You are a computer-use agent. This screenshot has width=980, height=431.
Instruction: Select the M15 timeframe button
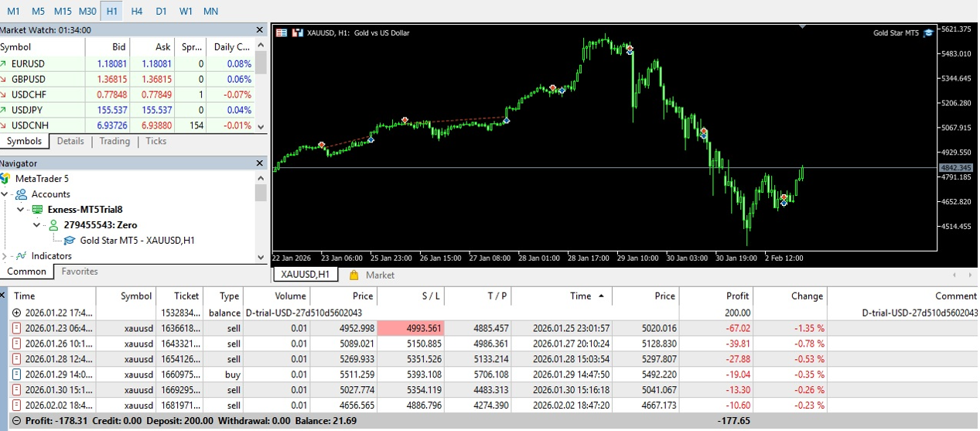click(x=63, y=11)
